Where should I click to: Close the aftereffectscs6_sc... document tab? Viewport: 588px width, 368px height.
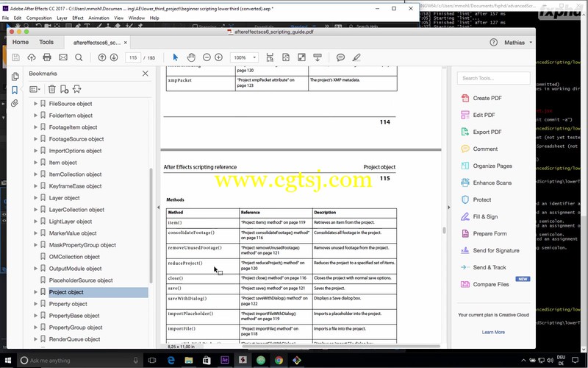point(126,43)
